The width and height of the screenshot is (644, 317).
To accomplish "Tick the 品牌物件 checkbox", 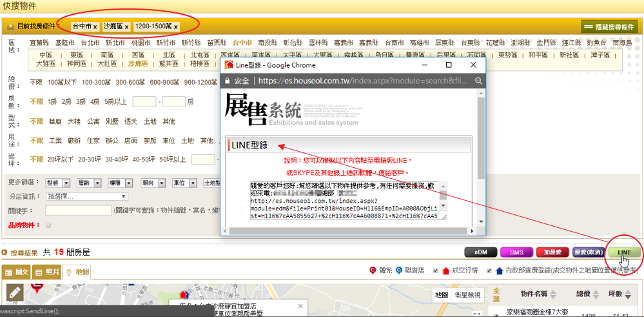I will (48, 225).
